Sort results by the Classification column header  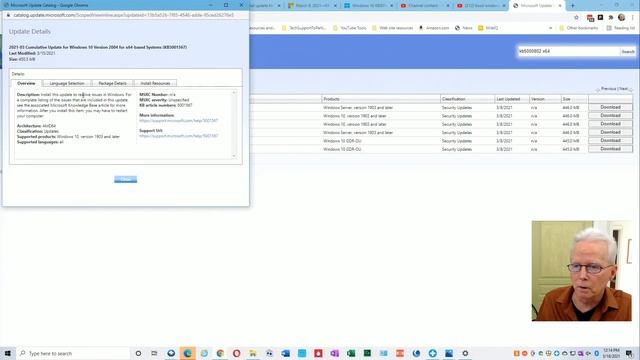[x=467, y=99]
